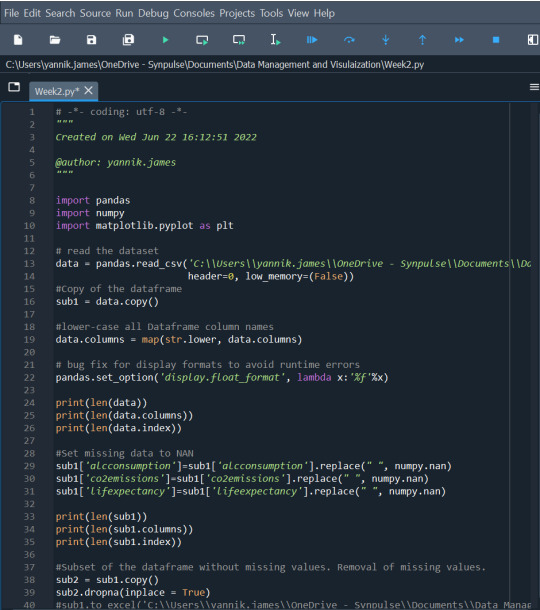540x610 pixels.
Task: Save the current file using disk icon
Action: 91,40
